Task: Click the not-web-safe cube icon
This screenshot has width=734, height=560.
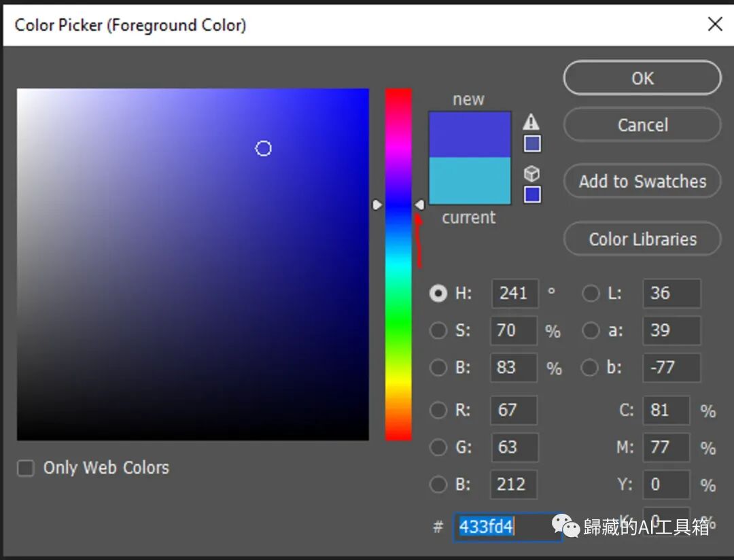Action: 531,174
